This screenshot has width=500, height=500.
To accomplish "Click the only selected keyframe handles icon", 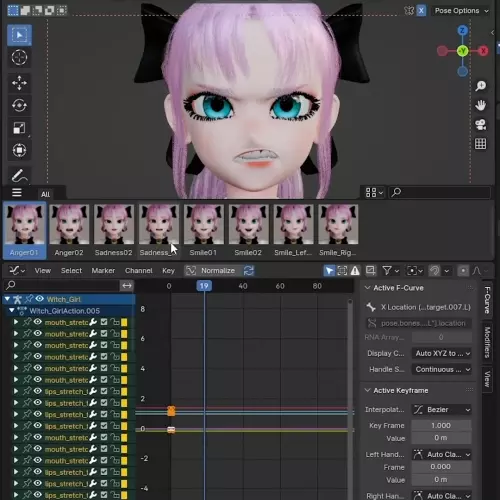I will click(x=342, y=270).
